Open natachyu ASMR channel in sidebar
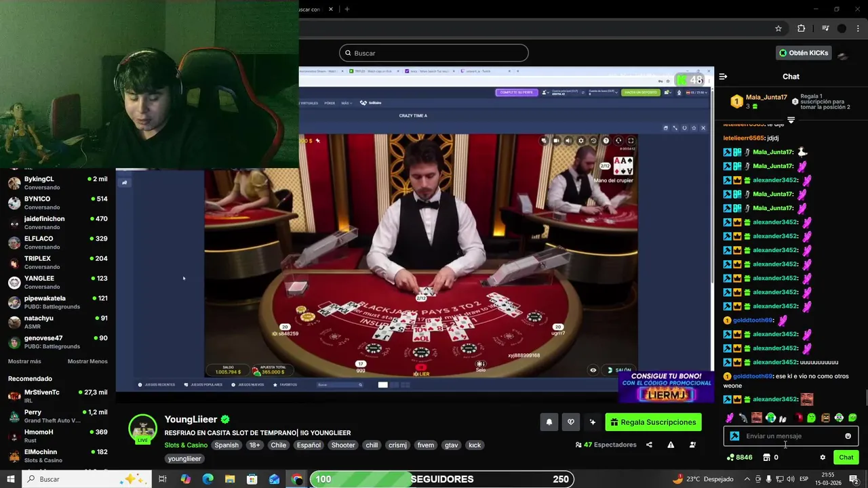Screen dimensions: 868x488 tap(58, 322)
